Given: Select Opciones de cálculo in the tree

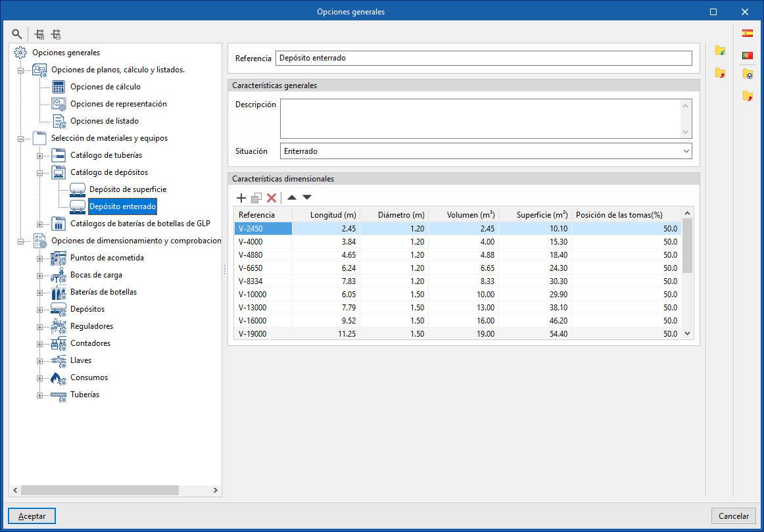Looking at the screenshot, I should (105, 87).
